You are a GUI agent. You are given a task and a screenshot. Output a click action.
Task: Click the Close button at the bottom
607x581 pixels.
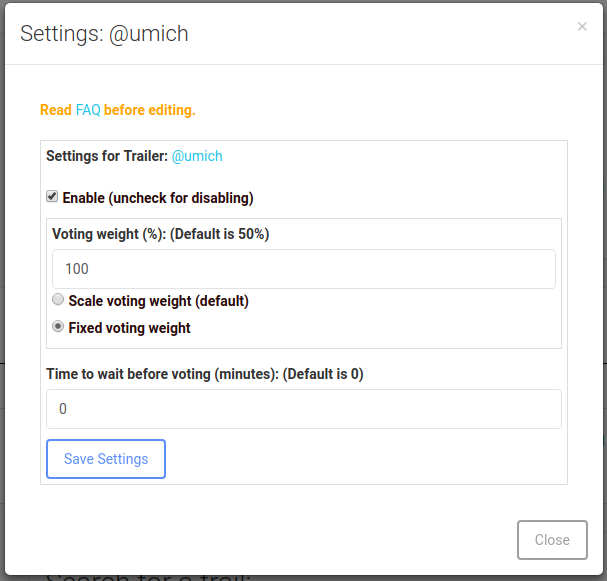[x=552, y=540]
